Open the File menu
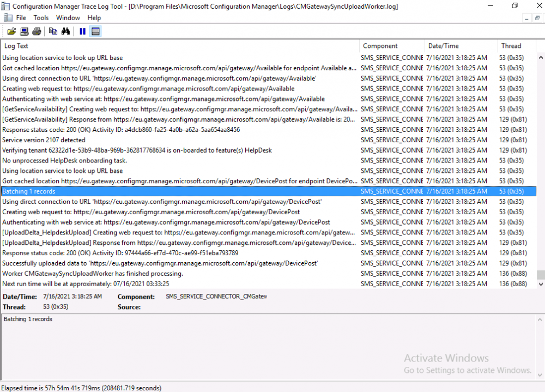Screen dimensions: 545x392 (x=21, y=18)
